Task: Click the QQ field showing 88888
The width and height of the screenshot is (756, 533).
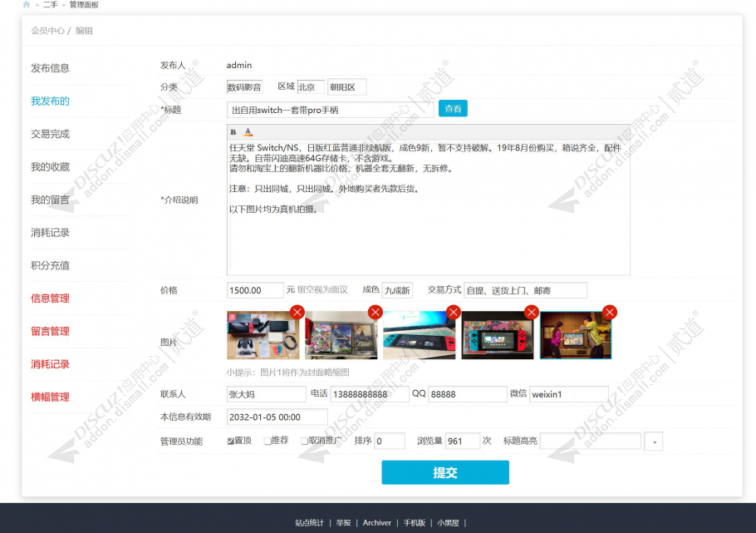Action: click(x=468, y=394)
